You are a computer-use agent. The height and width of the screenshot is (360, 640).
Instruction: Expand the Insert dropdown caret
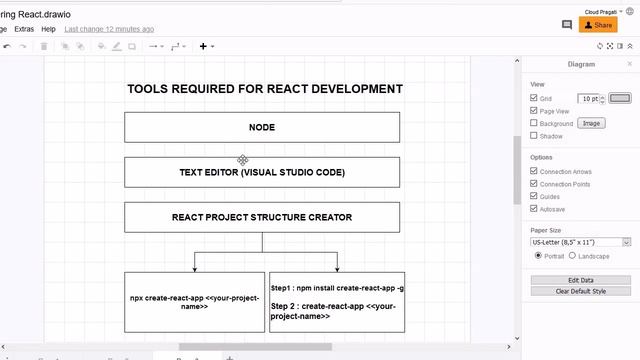click(x=212, y=47)
